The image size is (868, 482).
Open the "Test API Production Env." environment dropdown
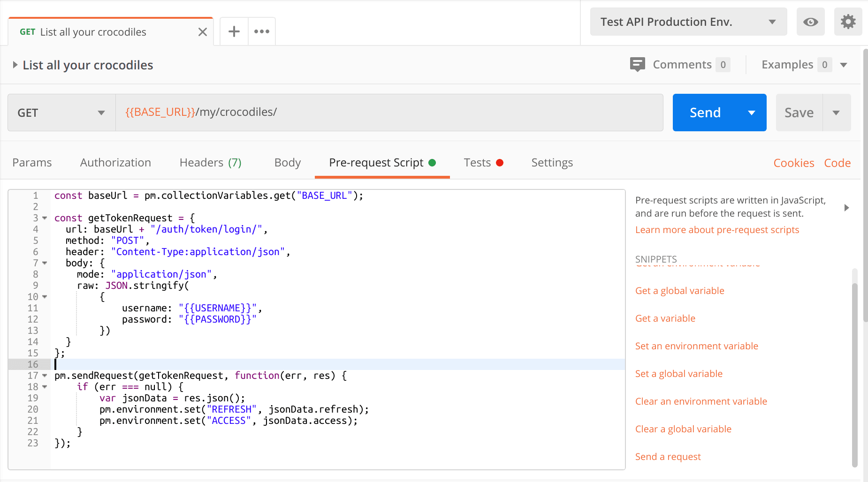click(x=688, y=22)
